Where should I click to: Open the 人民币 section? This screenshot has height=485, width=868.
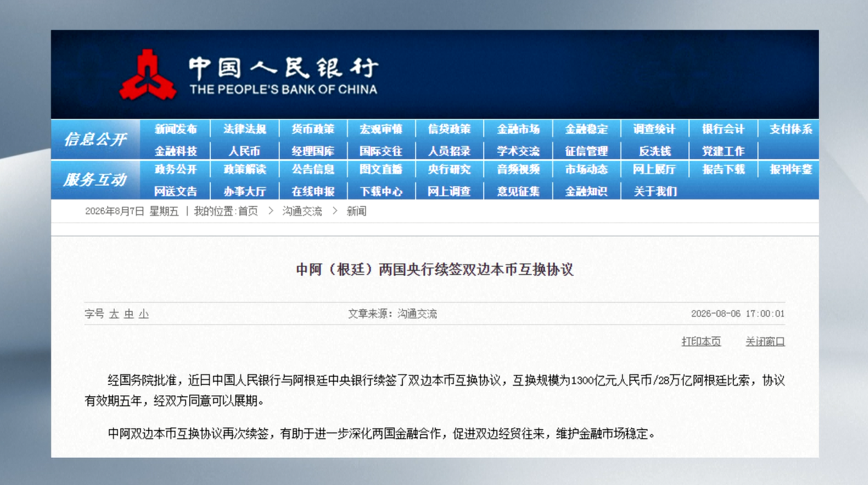pos(244,151)
